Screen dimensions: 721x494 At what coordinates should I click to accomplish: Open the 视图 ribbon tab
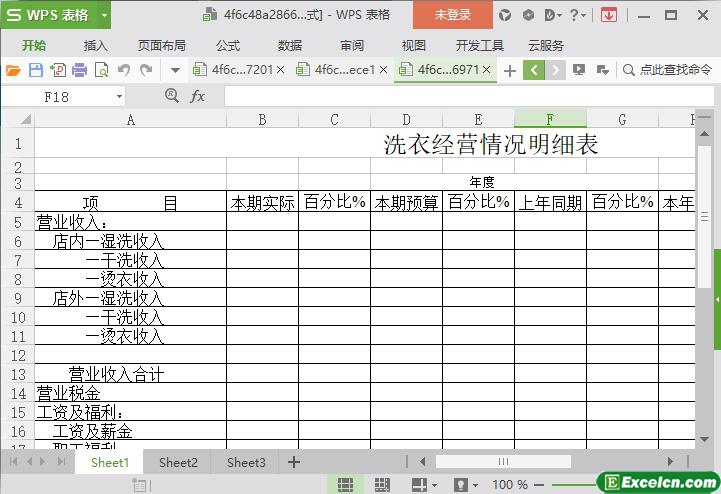tap(413, 46)
